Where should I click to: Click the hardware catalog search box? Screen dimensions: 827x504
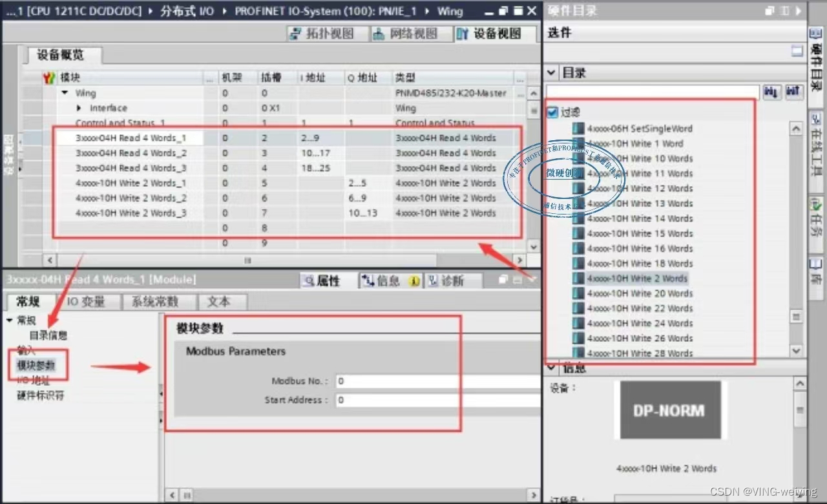click(653, 92)
